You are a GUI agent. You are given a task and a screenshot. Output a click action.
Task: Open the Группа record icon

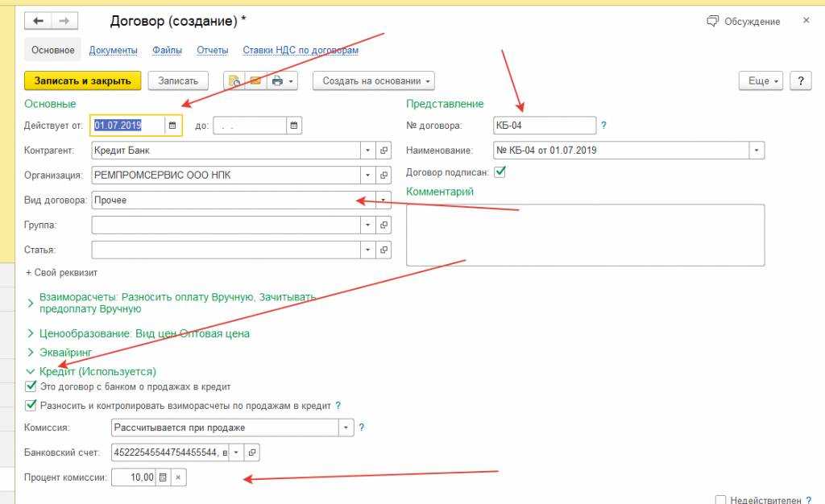[383, 225]
